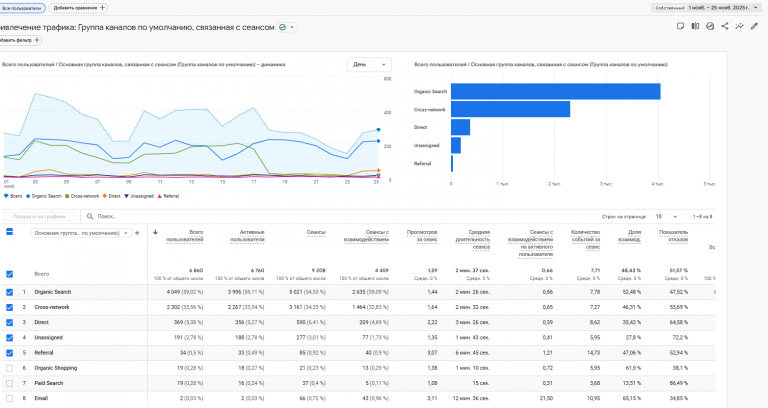Click plus icon next to dimension selector

(x=136, y=233)
